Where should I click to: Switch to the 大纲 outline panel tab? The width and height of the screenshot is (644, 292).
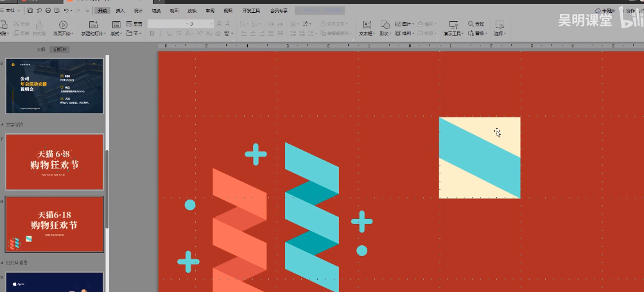pos(40,49)
